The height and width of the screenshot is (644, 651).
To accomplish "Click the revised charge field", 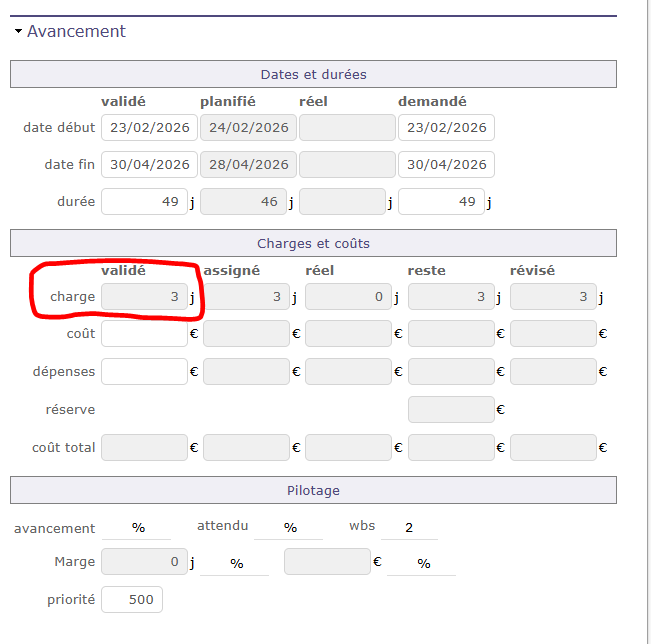I will (553, 297).
